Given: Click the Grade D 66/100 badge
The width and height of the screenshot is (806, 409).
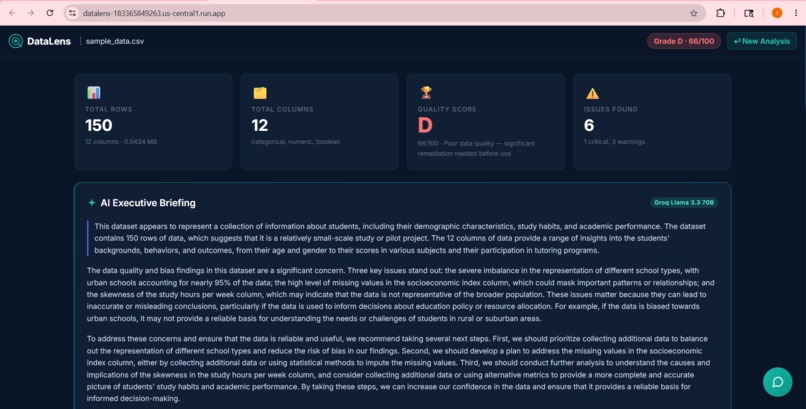Looking at the screenshot, I should click(684, 41).
